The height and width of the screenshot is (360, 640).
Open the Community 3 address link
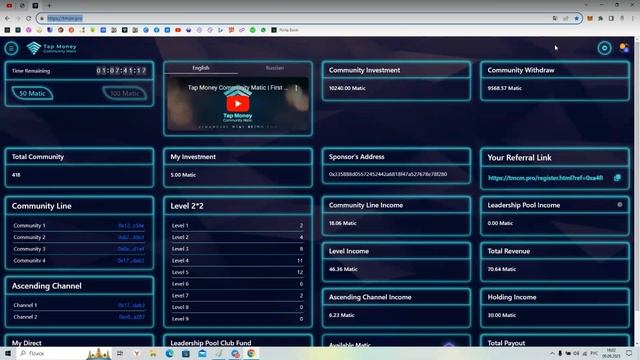pyautogui.click(x=131, y=249)
